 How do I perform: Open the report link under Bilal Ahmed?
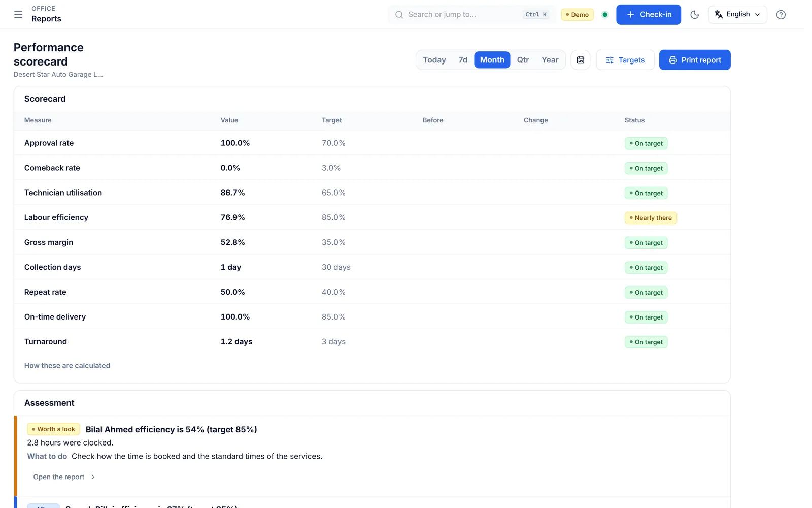pos(64,477)
